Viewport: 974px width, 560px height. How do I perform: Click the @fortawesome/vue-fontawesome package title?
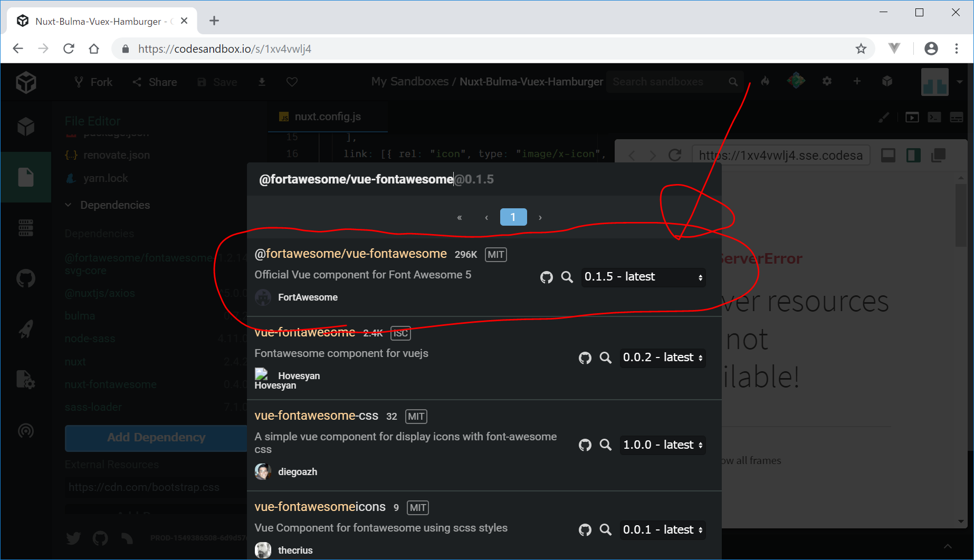(350, 254)
